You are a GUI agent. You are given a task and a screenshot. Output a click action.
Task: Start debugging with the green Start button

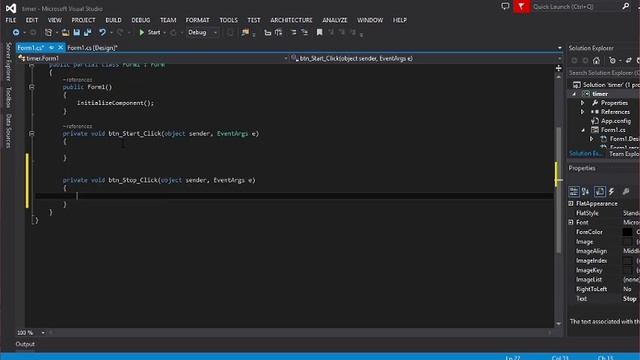point(149,32)
